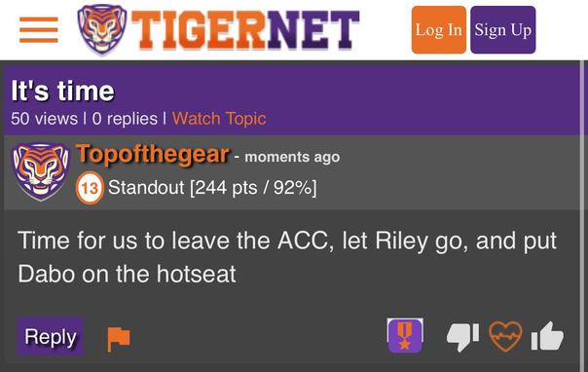Select Watch Topic link
This screenshot has height=372, width=588.
(x=219, y=119)
